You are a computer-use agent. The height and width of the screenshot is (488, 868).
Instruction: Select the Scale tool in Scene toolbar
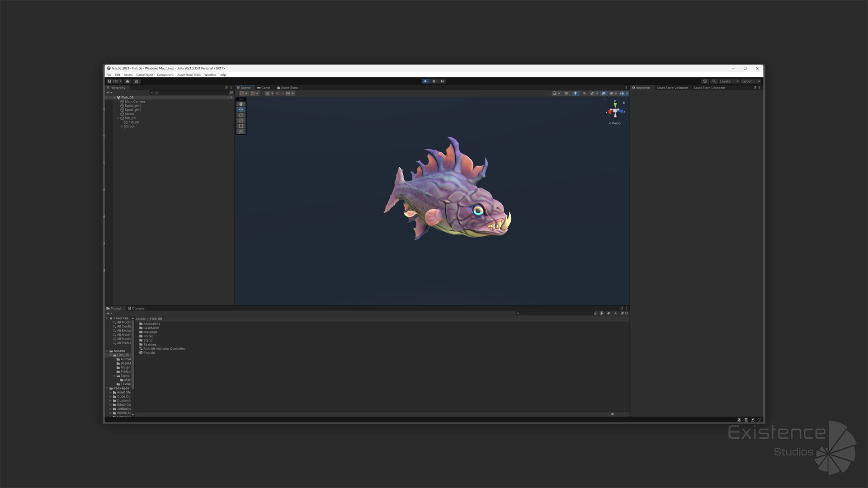241,121
